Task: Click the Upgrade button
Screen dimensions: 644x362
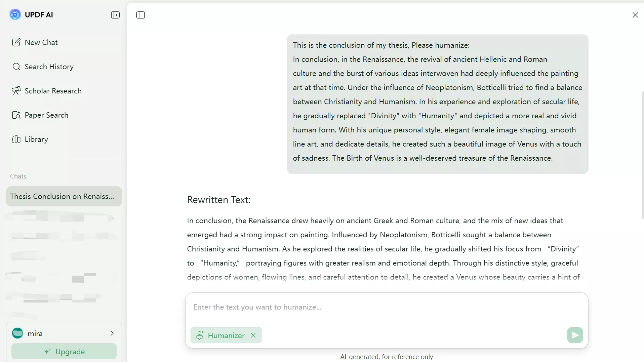Action: tap(64, 352)
